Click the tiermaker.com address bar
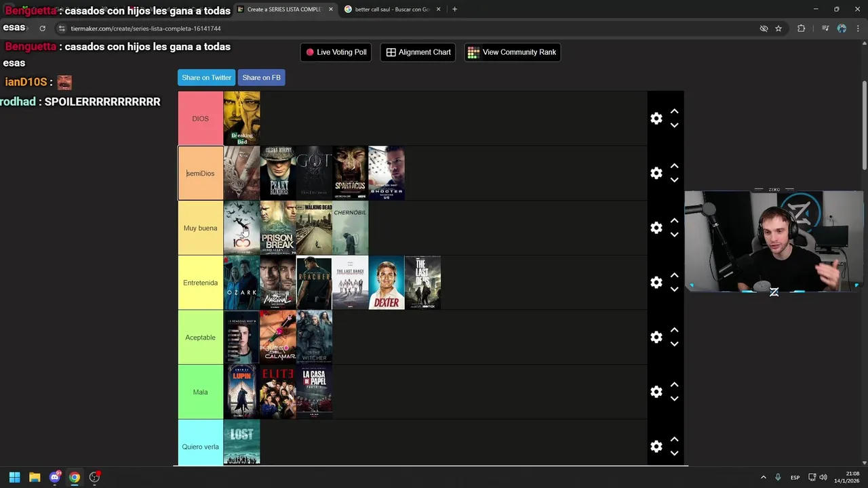Viewport: 868px width, 488px height. click(x=407, y=28)
